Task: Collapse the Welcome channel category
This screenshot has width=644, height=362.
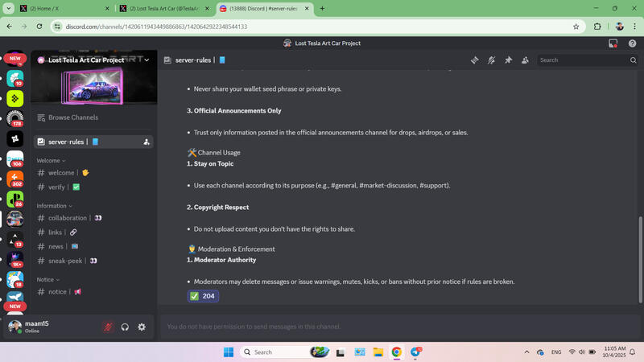Action: [x=51, y=160]
